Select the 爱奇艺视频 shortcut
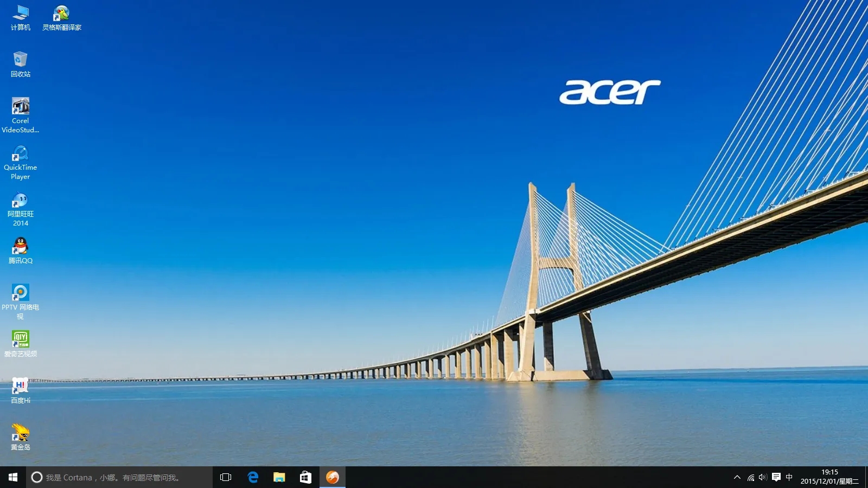868x488 pixels. [x=21, y=344]
